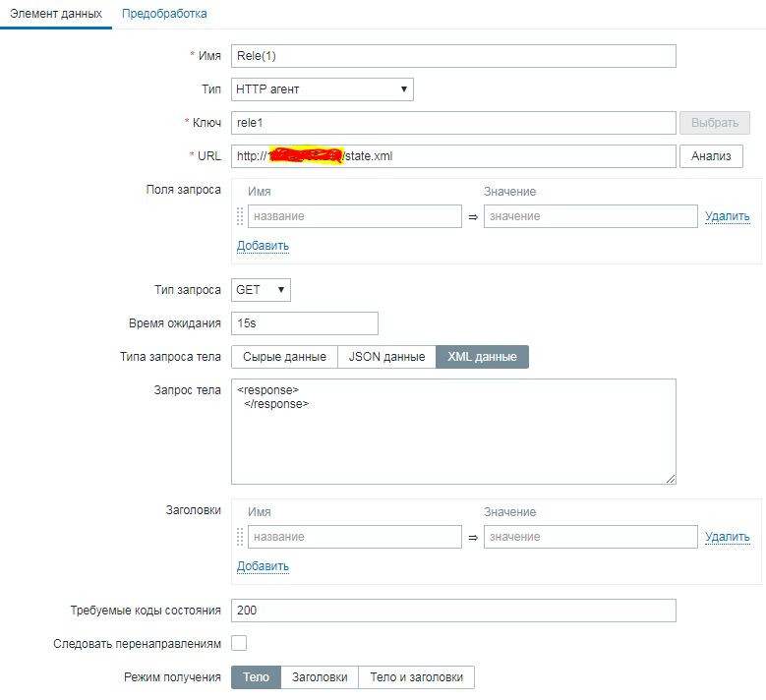
Task: Choose Заголовки retrieve mode
Action: pos(320,677)
